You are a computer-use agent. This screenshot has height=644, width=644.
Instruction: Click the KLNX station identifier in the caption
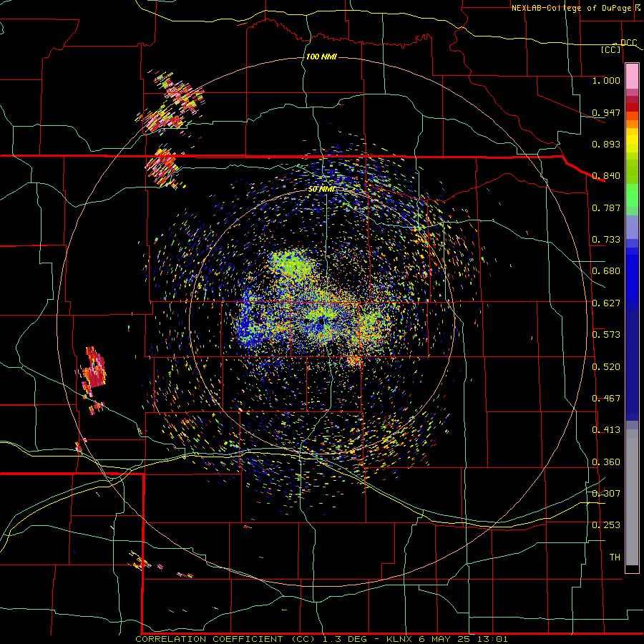400,639
